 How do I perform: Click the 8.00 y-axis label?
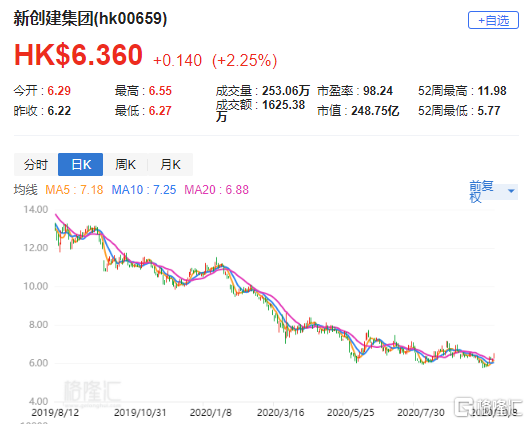pyautogui.click(x=38, y=325)
